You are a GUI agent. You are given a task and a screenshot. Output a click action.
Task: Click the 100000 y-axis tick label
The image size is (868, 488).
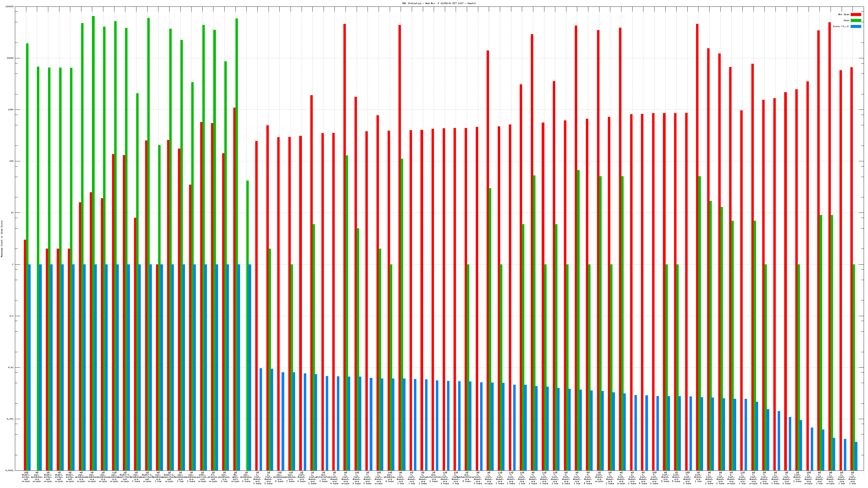(x=10, y=7)
